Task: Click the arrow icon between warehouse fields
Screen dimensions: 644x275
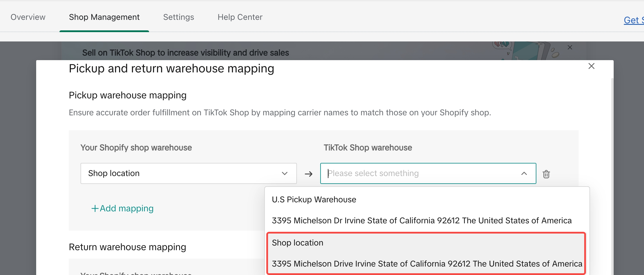Action: coord(308,174)
